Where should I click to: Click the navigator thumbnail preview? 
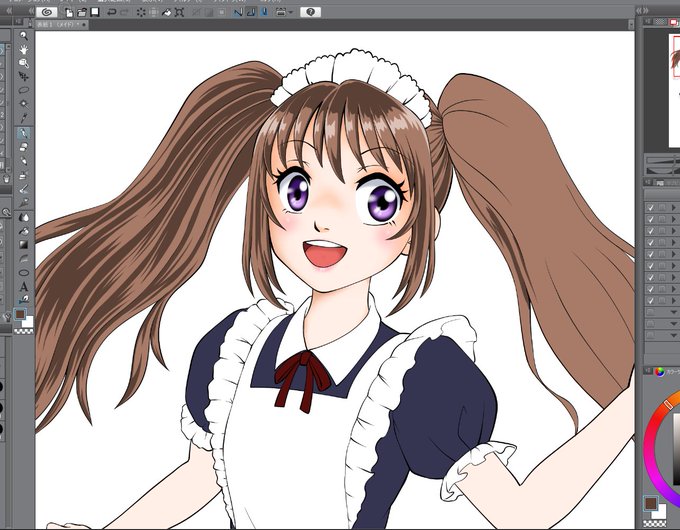pos(674,90)
